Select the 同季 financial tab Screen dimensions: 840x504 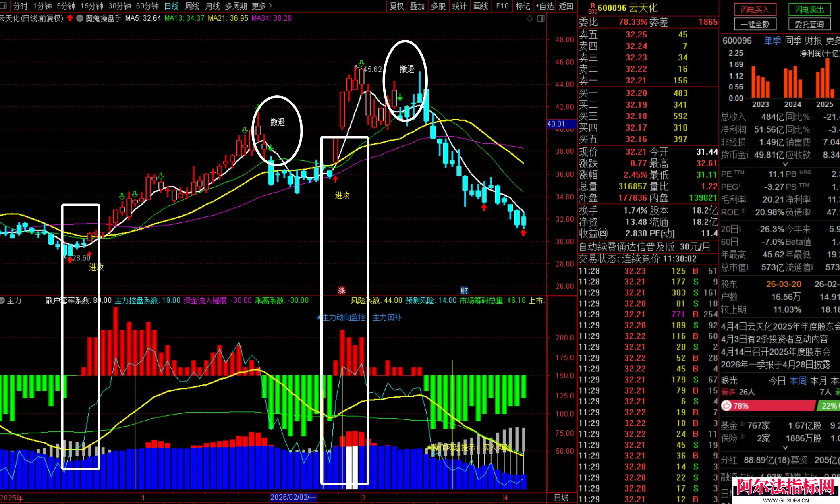click(793, 41)
